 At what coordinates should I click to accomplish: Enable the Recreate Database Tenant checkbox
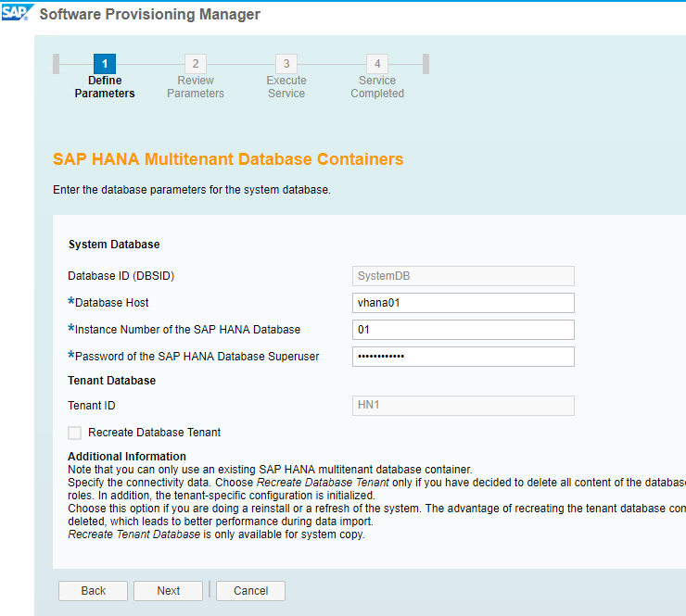coord(75,433)
